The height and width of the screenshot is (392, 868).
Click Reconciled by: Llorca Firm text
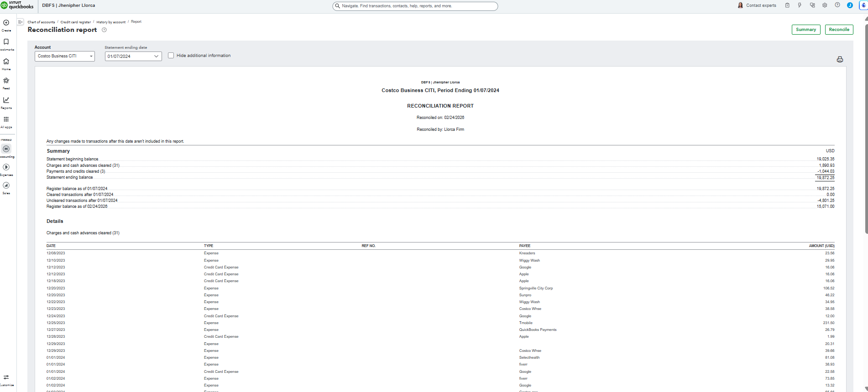(x=440, y=129)
